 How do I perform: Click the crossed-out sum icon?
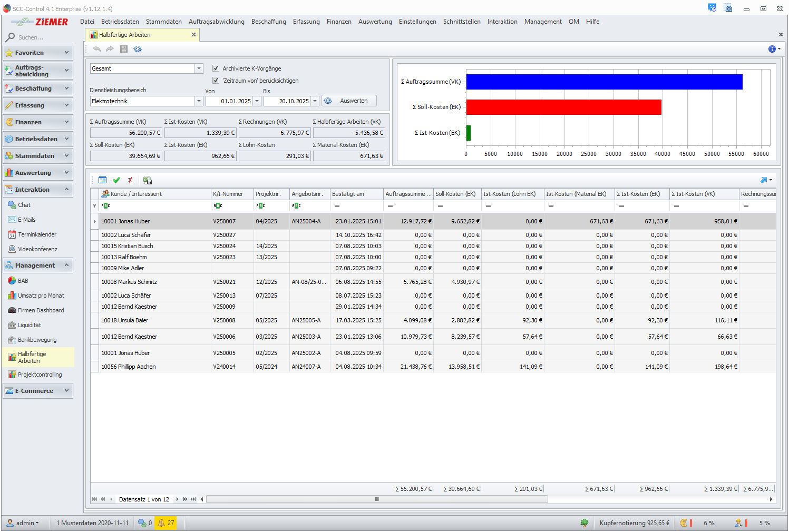tap(130, 180)
